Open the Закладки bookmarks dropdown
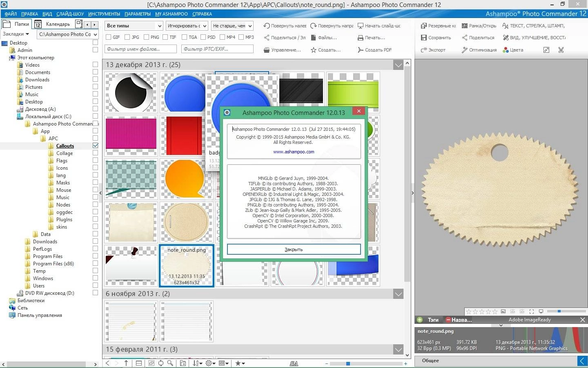This screenshot has height=368, width=588. pyautogui.click(x=16, y=34)
